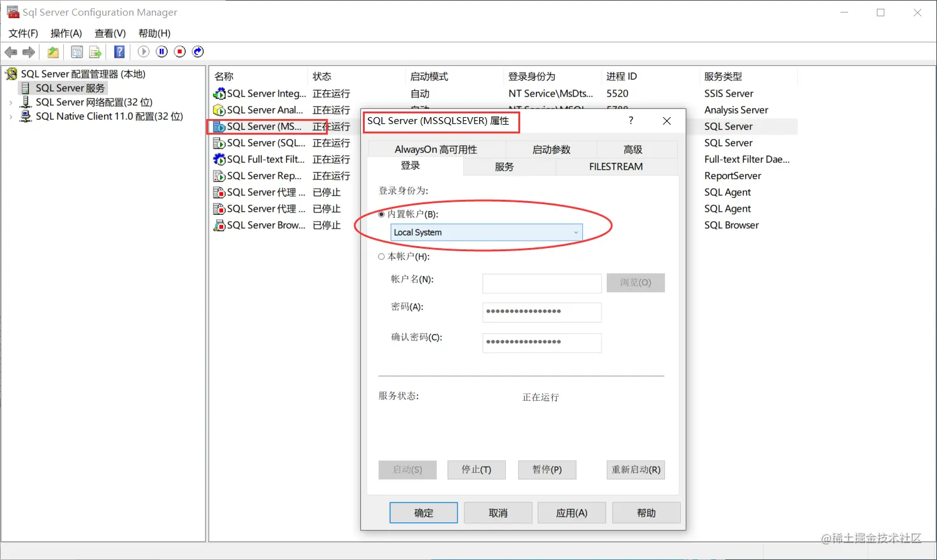Click the SQL Server 网络配置(32 位) node icon
The height and width of the screenshot is (560, 937).
(x=26, y=102)
